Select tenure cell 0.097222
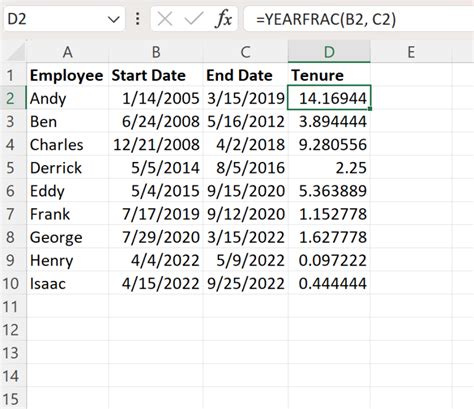The width and height of the screenshot is (474, 409). click(329, 260)
